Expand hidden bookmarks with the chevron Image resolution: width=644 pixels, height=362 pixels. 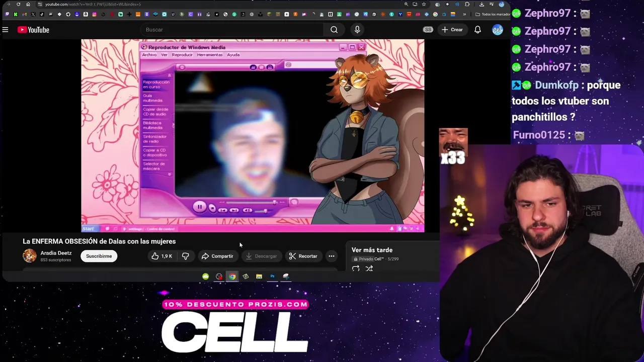tap(464, 14)
